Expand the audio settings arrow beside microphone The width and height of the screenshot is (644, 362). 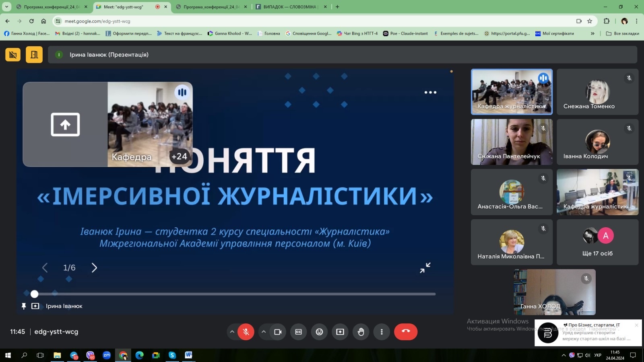[232, 332]
